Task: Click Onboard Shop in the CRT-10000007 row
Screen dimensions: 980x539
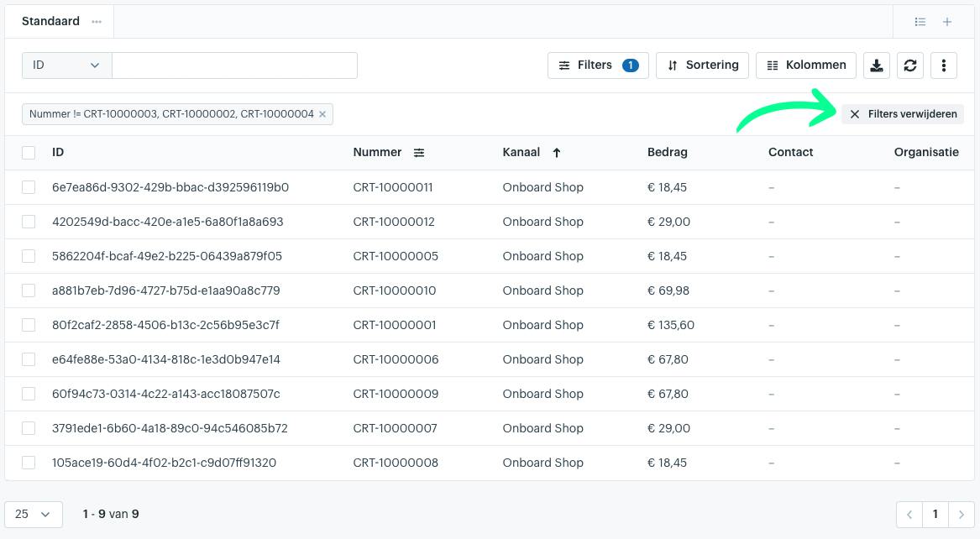Action: tap(542, 428)
